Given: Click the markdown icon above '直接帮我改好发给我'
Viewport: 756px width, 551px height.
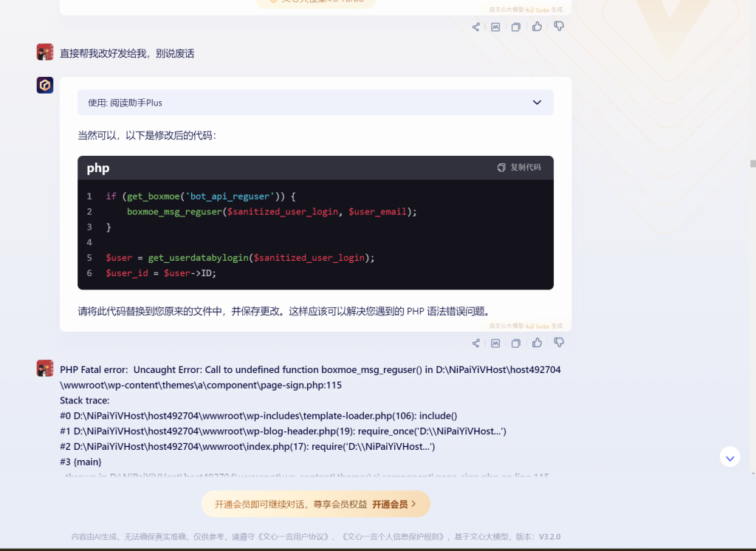Looking at the screenshot, I should pos(495,27).
